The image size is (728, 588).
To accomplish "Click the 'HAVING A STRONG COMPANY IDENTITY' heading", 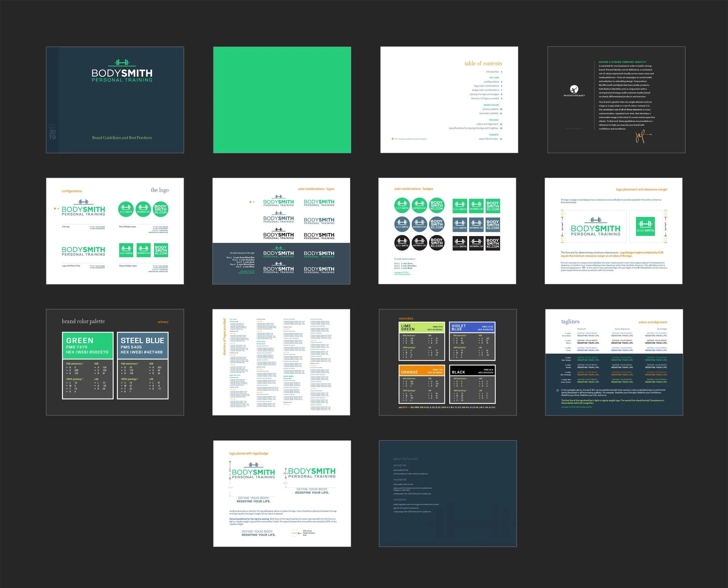I will click(x=622, y=62).
